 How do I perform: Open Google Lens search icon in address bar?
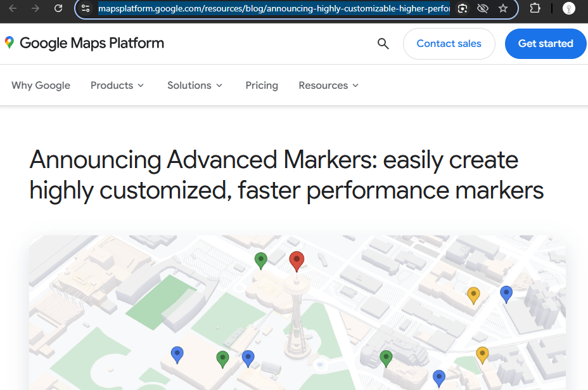click(x=463, y=8)
